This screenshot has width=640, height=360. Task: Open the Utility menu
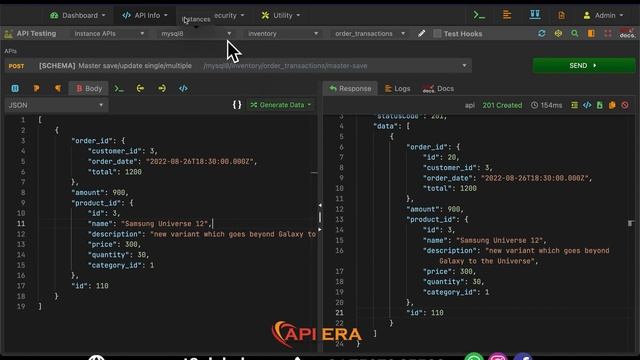tap(281, 16)
